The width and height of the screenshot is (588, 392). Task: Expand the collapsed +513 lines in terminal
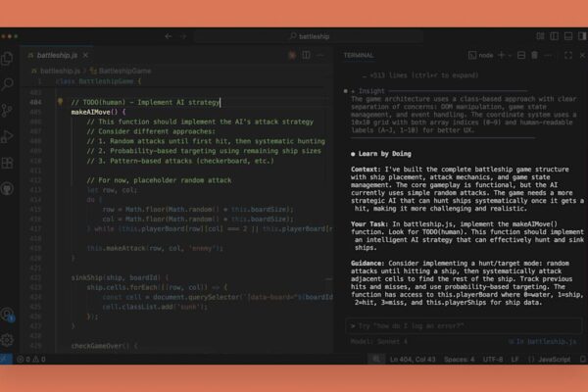click(420, 75)
